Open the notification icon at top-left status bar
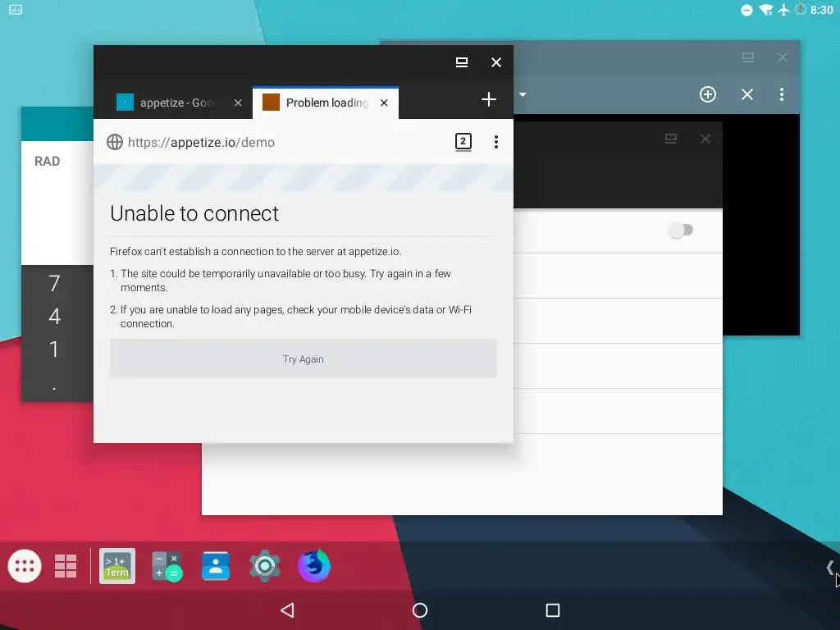Viewport: 840px width, 630px height. [x=16, y=10]
